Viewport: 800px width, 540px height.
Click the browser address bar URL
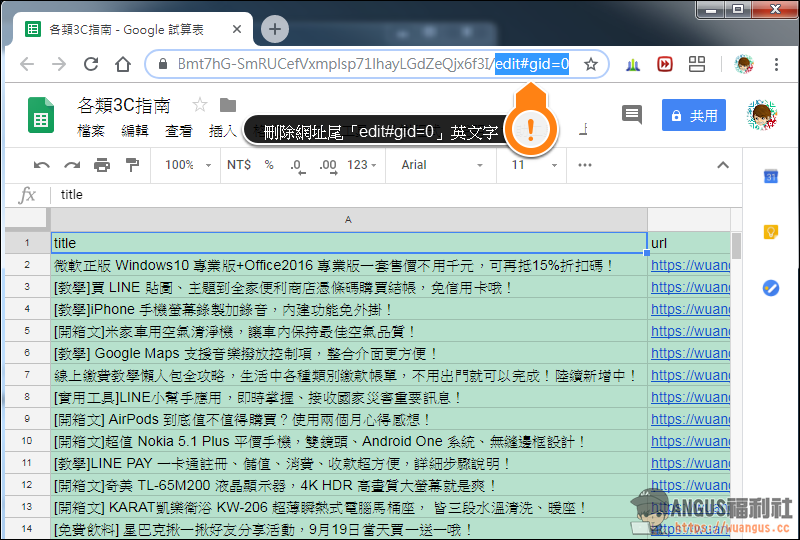tap(373, 64)
